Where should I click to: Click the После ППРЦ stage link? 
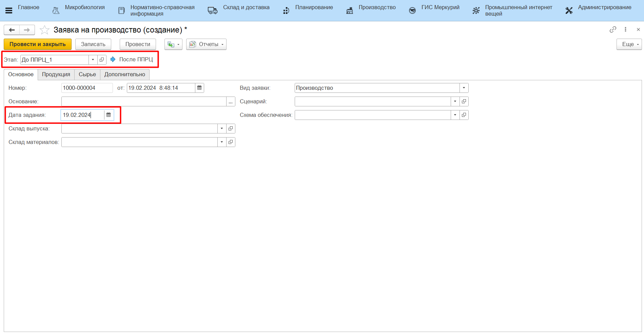click(x=136, y=60)
